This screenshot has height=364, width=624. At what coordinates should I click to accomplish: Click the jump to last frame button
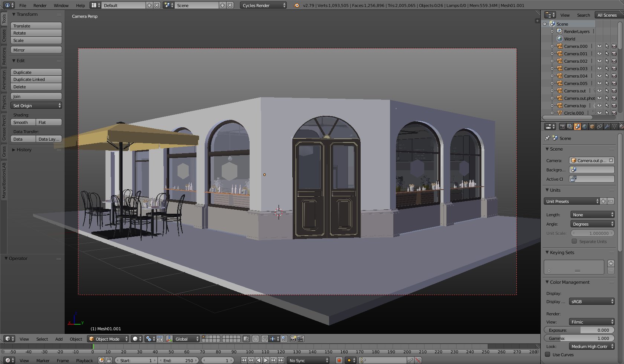click(281, 360)
